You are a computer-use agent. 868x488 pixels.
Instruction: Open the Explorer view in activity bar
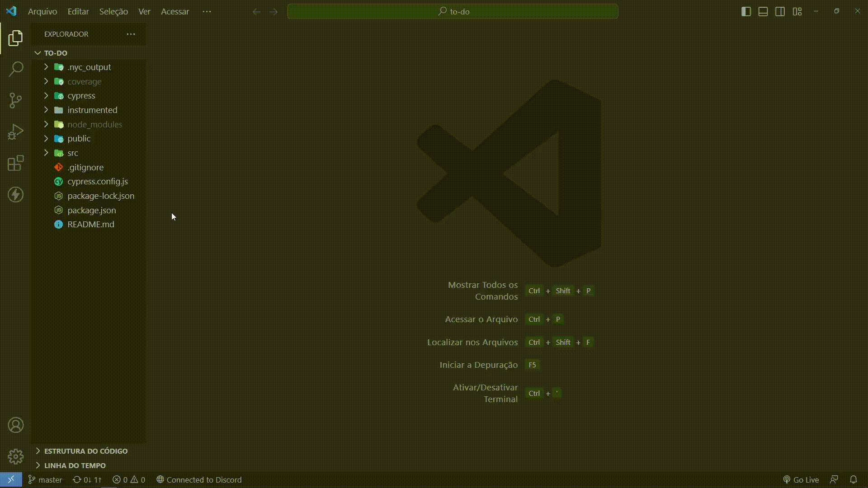tap(15, 38)
